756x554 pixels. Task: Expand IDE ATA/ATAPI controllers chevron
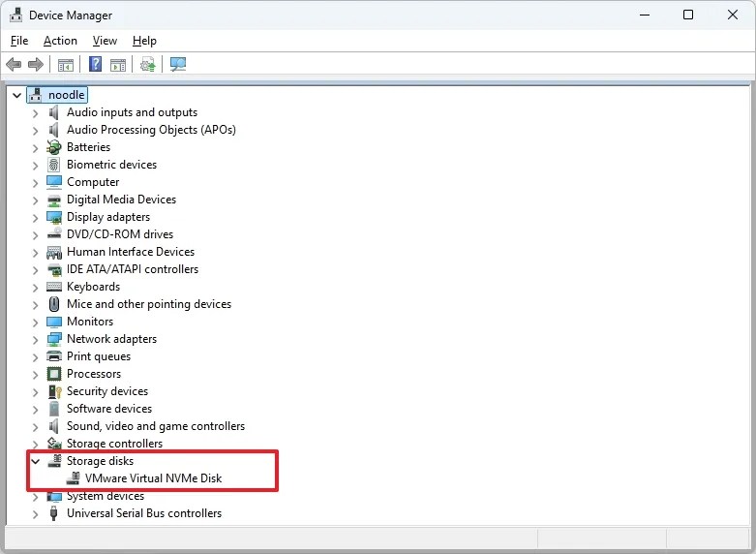(x=35, y=270)
